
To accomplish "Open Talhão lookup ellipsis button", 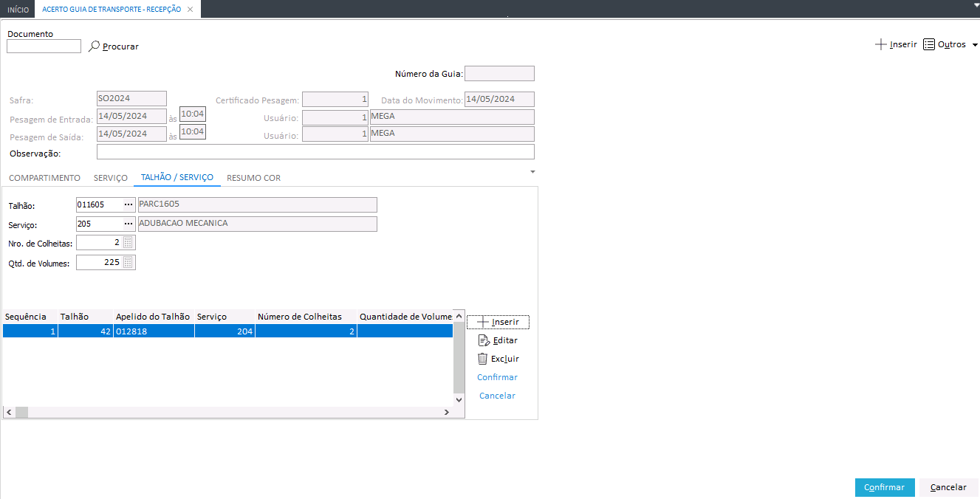I will click(x=129, y=204).
